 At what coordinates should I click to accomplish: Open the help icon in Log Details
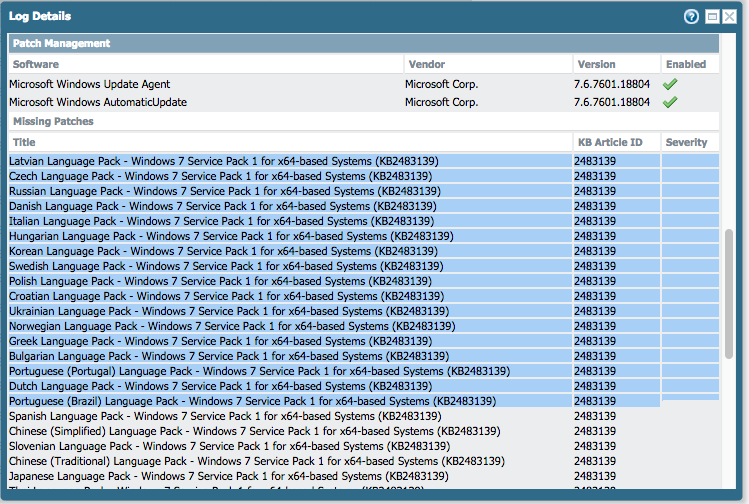(691, 17)
